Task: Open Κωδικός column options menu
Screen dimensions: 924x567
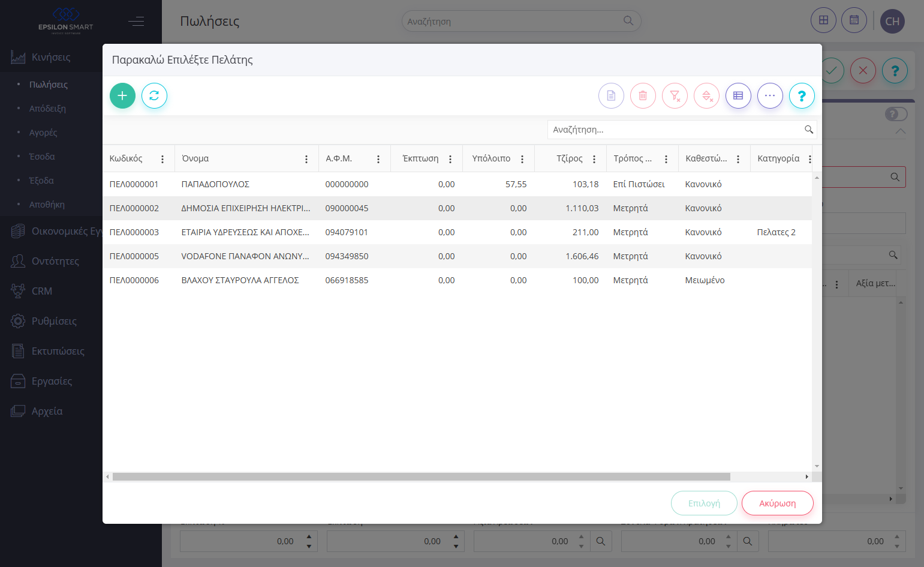Action: coord(162,159)
